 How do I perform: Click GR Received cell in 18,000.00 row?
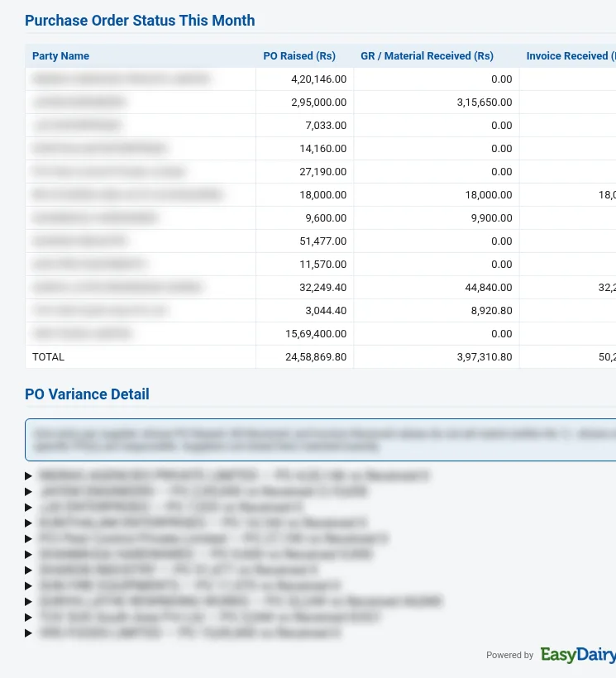[489, 195]
